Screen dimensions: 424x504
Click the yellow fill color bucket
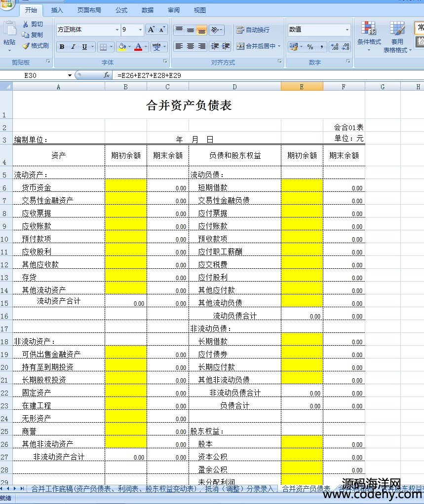tap(122, 47)
